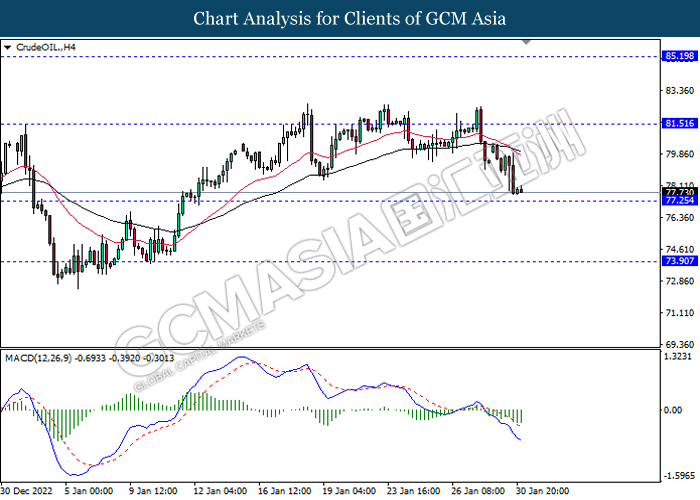The width and height of the screenshot is (700, 500).
Task: Click the 19 Jan 04:00 time label
Action: (x=349, y=491)
